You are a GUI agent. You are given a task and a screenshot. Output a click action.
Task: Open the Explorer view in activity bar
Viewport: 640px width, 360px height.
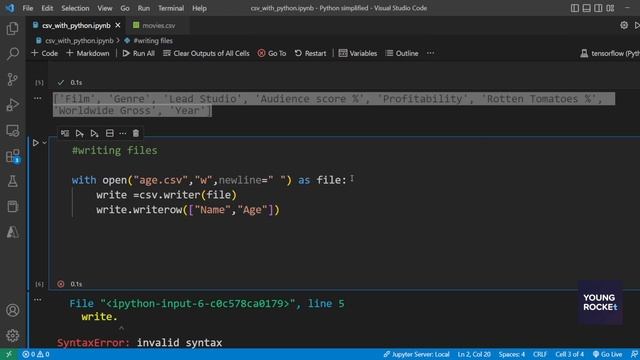click(x=13, y=29)
